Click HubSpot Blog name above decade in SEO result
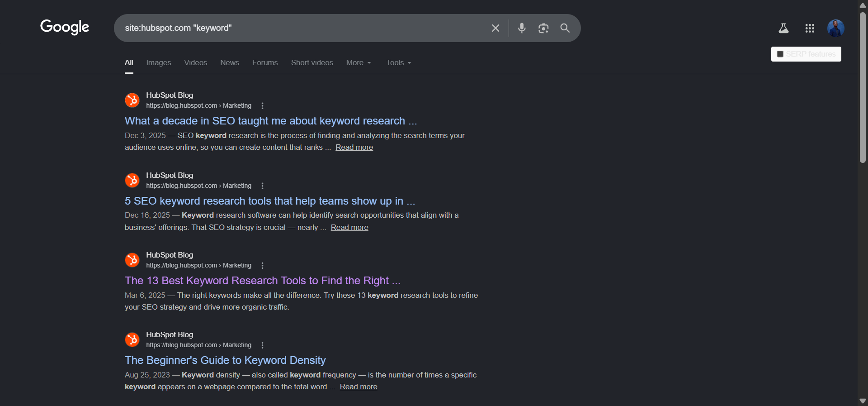The width and height of the screenshot is (868, 406). [x=170, y=96]
